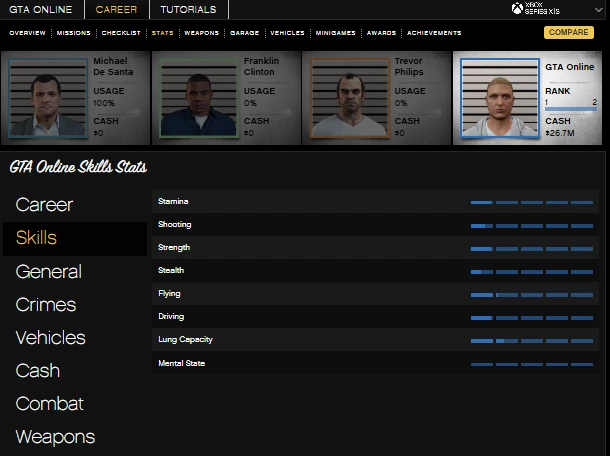Image resolution: width=610 pixels, height=456 pixels.
Task: Go to the OVERVIEW sub-menu
Action: pos(27,33)
